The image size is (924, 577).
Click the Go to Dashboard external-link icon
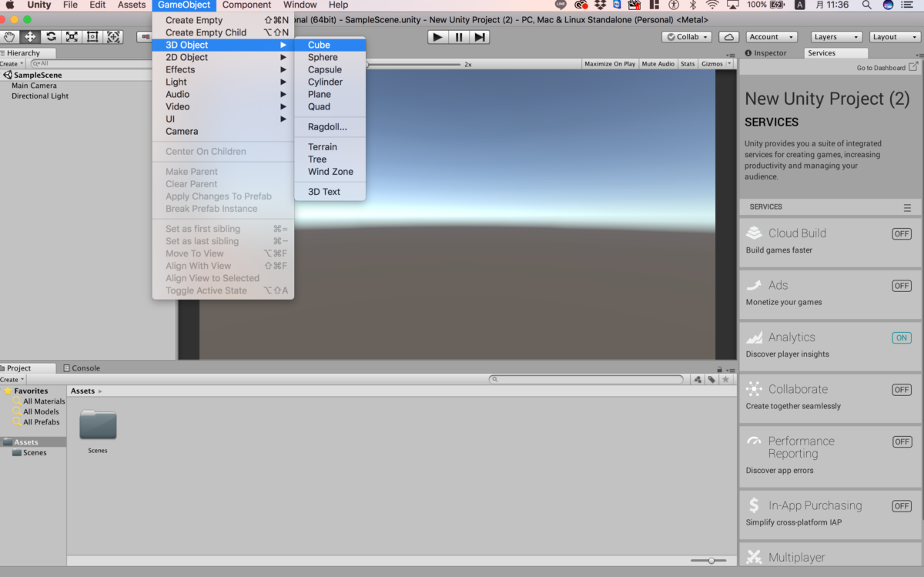(x=913, y=67)
